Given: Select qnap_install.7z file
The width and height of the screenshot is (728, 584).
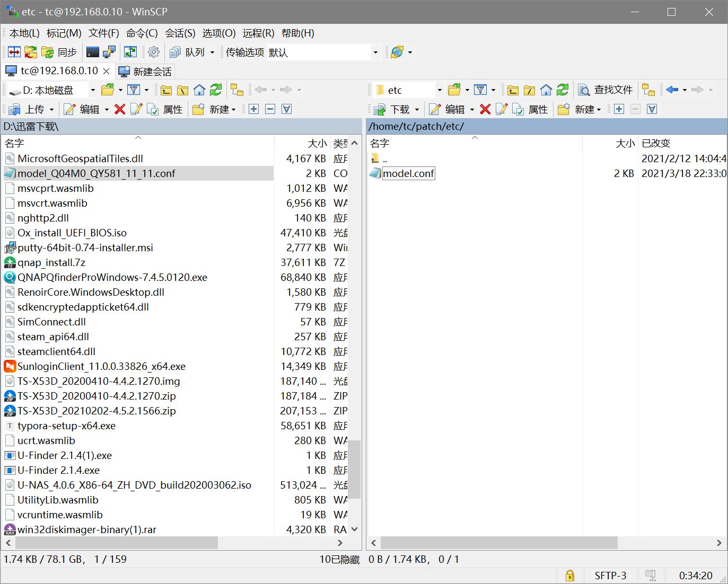Looking at the screenshot, I should [x=51, y=262].
